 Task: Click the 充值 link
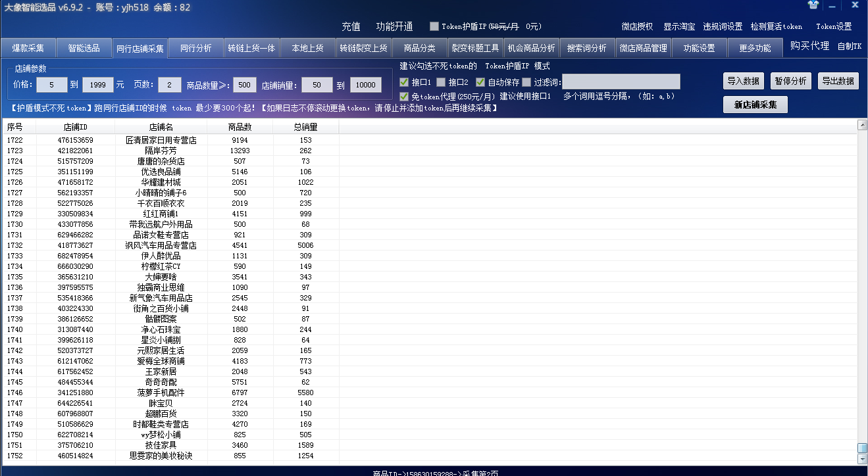point(351,27)
